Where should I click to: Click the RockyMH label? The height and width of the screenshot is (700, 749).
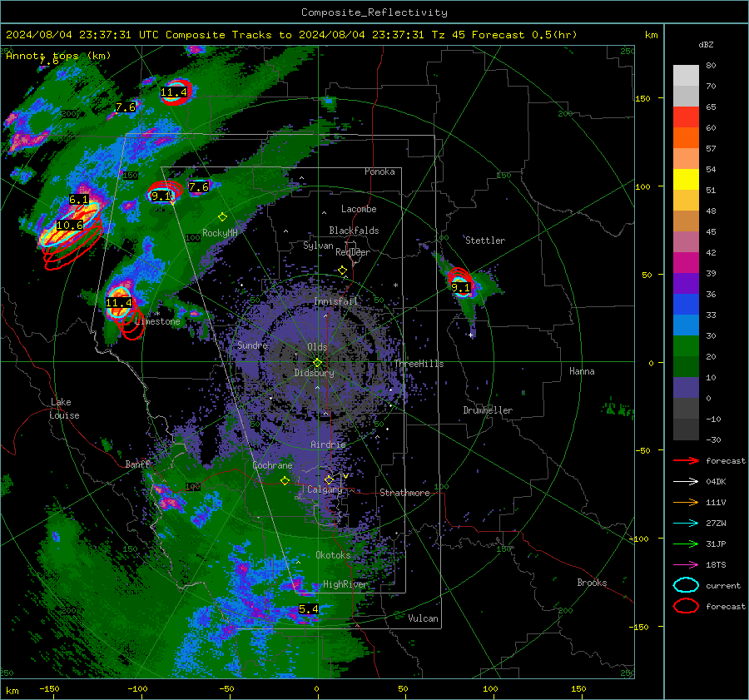pos(220,233)
